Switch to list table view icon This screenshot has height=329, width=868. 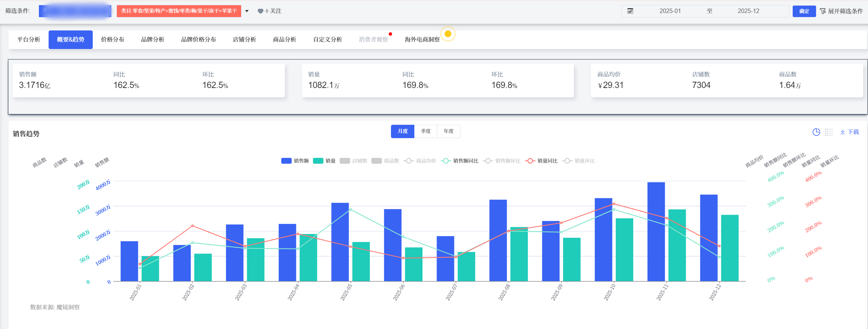(x=829, y=132)
